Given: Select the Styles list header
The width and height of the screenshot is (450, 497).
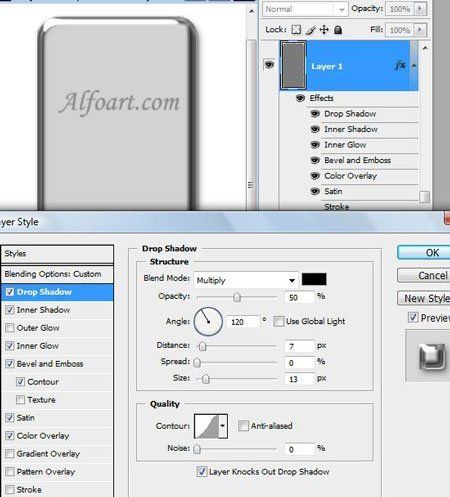Looking at the screenshot, I should click(x=57, y=254).
